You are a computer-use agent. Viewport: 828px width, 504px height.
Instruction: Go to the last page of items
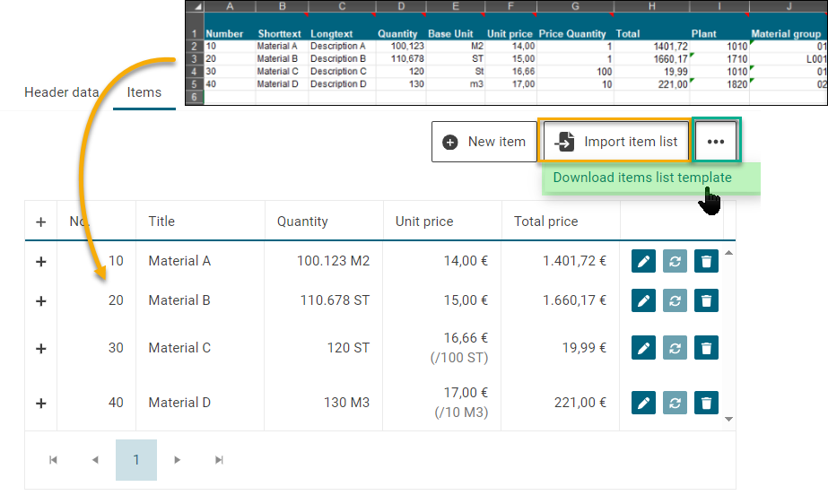(219, 460)
